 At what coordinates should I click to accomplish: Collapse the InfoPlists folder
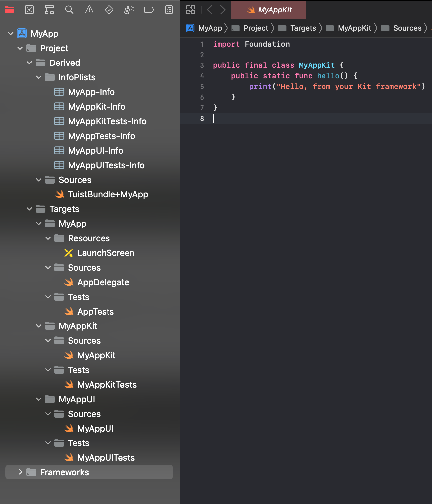[x=39, y=77]
